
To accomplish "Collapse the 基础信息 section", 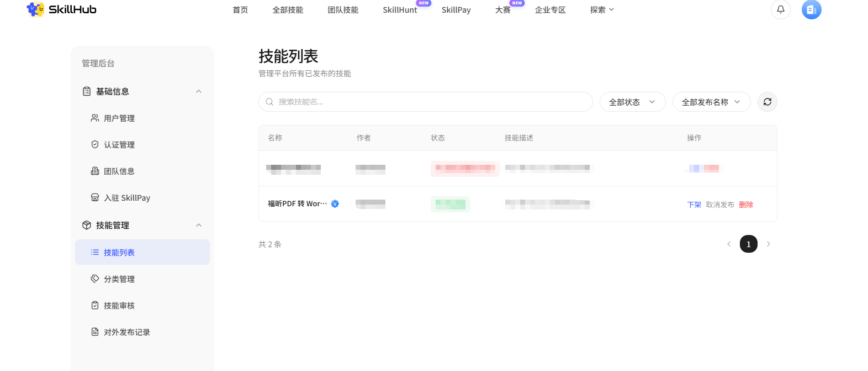I will point(199,91).
